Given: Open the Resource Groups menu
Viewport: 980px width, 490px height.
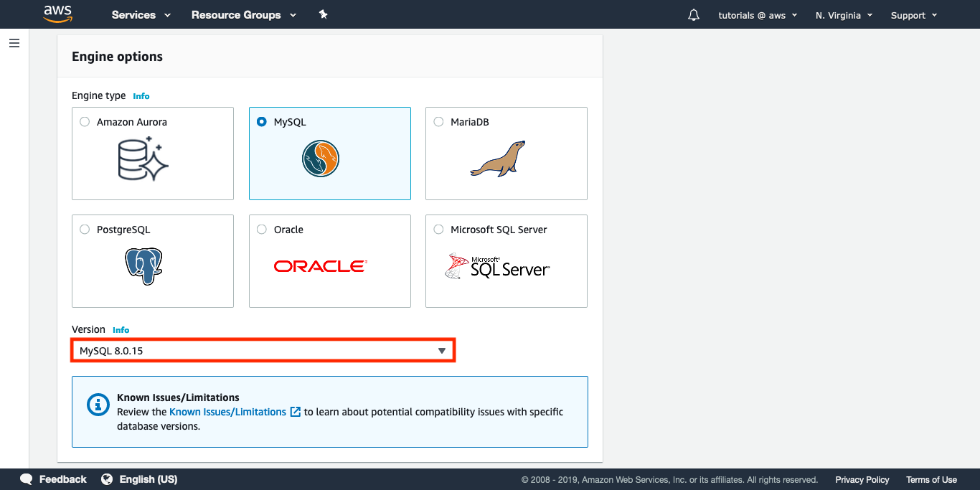Looking at the screenshot, I should (x=244, y=15).
